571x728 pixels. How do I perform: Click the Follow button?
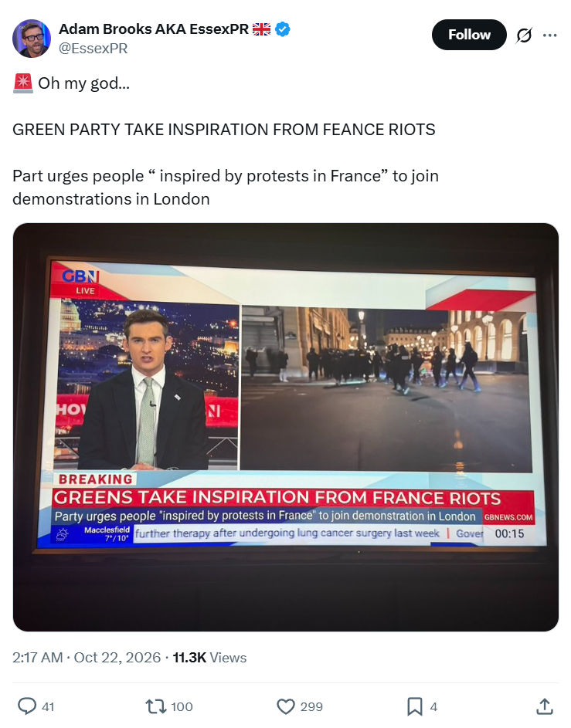point(469,35)
